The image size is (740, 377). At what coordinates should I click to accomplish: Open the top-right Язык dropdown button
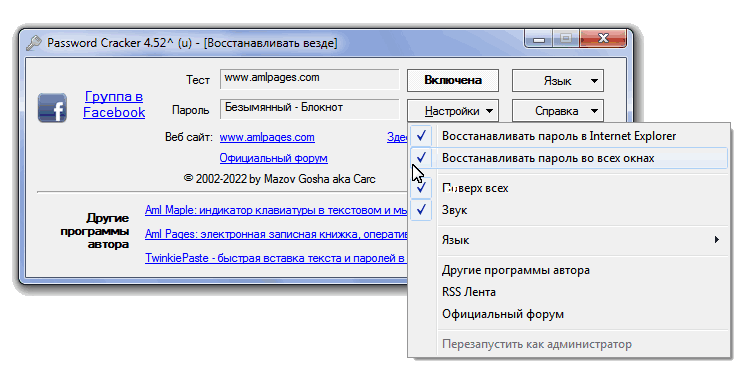pyautogui.click(x=557, y=81)
